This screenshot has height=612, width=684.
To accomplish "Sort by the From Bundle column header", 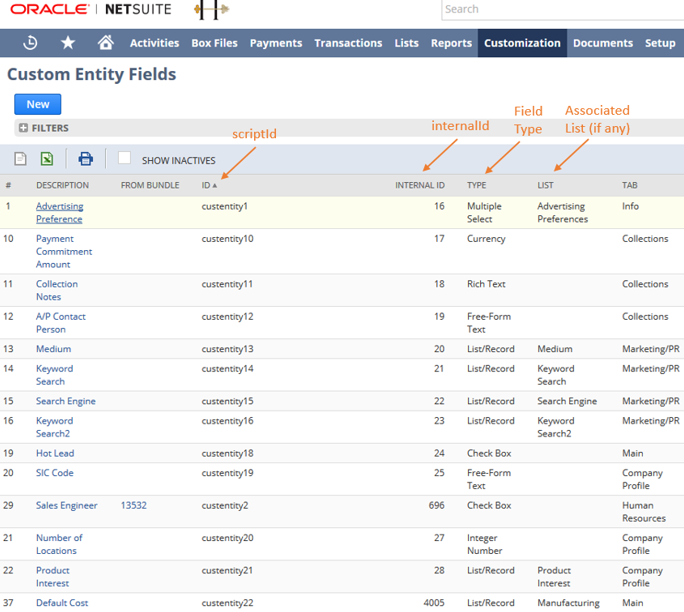I will click(x=150, y=185).
